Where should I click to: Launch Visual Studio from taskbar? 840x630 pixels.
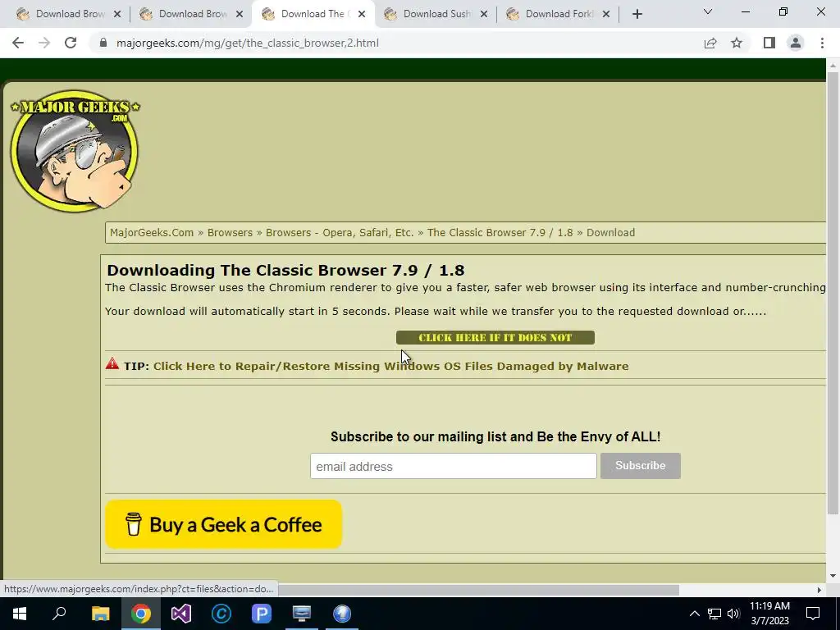click(x=181, y=614)
